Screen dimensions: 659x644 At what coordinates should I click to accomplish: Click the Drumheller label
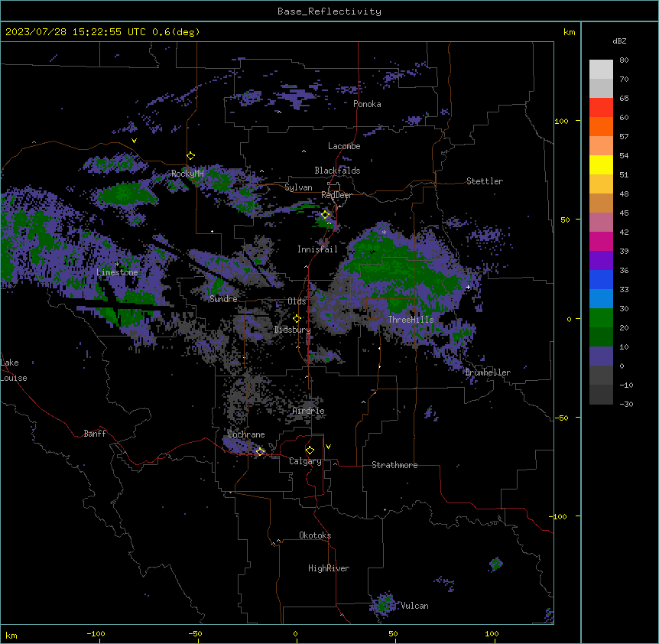[x=488, y=372]
